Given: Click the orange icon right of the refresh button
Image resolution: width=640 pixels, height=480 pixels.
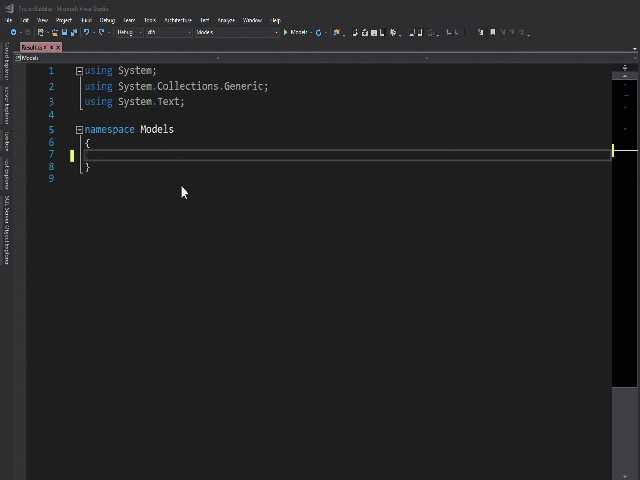Looking at the screenshot, I should tap(336, 32).
